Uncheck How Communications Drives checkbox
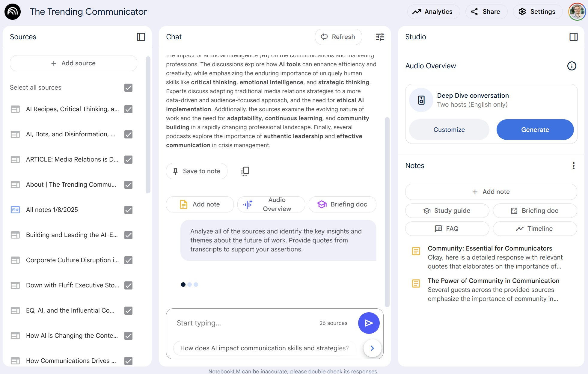Viewport: 588px width, 374px height. click(128, 361)
